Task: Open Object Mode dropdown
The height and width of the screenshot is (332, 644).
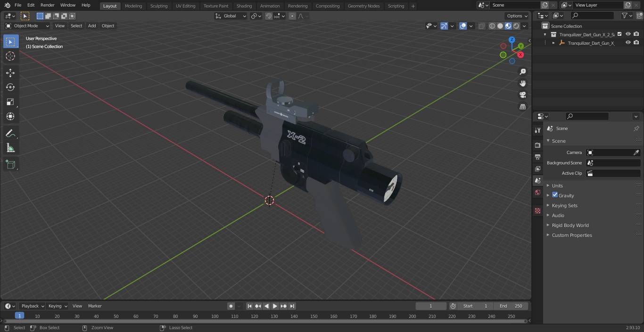Action: (27, 26)
